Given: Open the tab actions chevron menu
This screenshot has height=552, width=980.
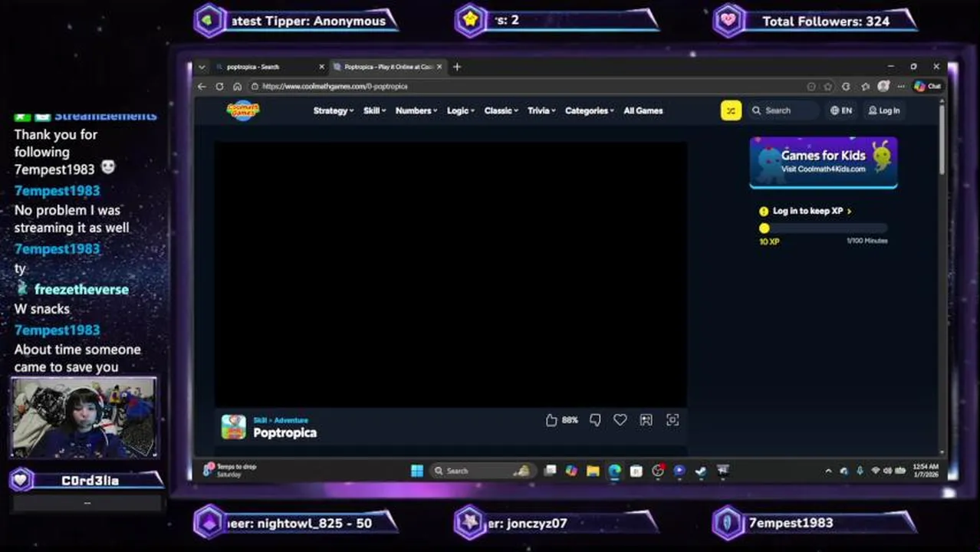Looking at the screenshot, I should click(x=202, y=67).
